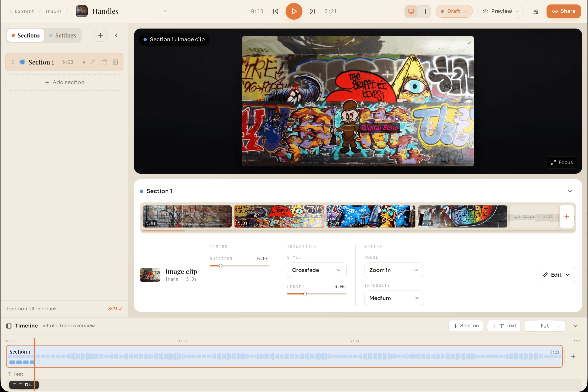Zoom in the timeline with plus
The image size is (588, 392).
(x=559, y=326)
